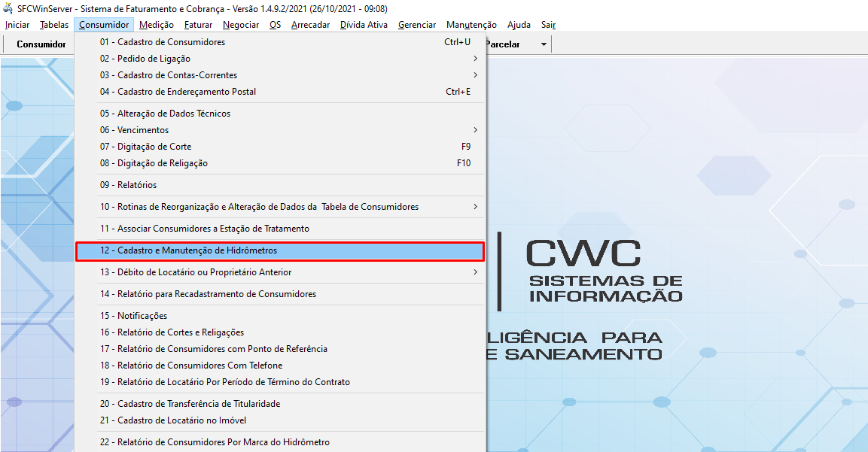This screenshot has width=868, height=452.
Task: Expand 03 - Cadastro de Contas-Correntes submenu
Action: pyautogui.click(x=475, y=75)
